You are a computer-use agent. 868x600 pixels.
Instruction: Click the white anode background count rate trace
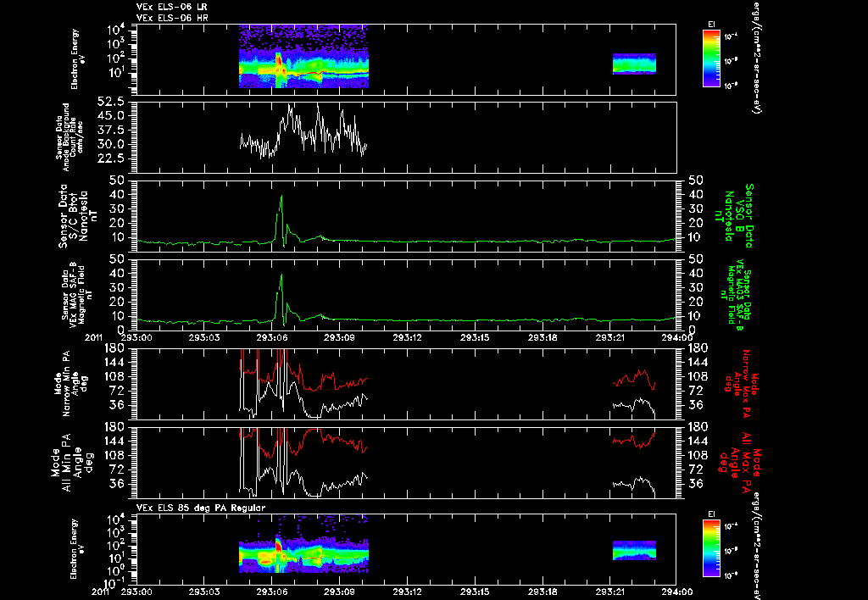(x=303, y=131)
